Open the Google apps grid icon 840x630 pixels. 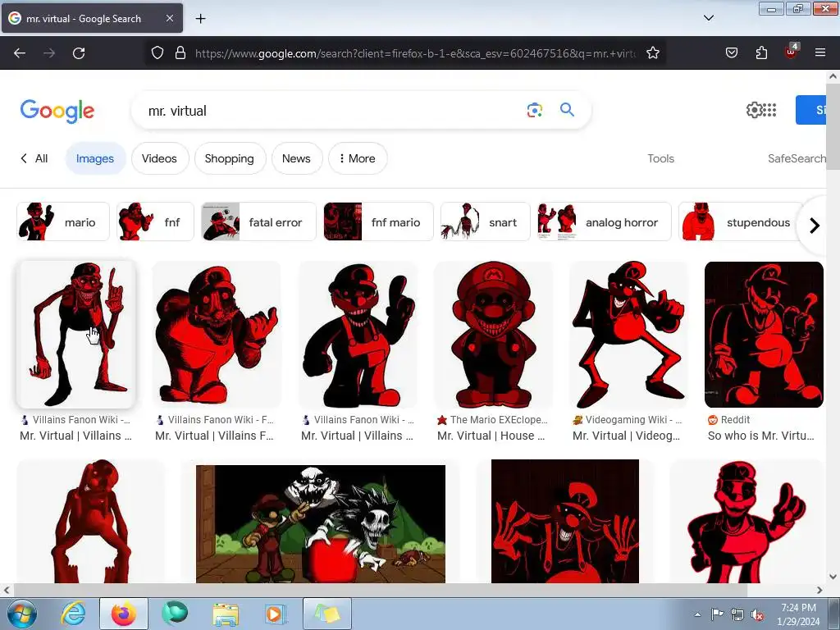pos(769,110)
